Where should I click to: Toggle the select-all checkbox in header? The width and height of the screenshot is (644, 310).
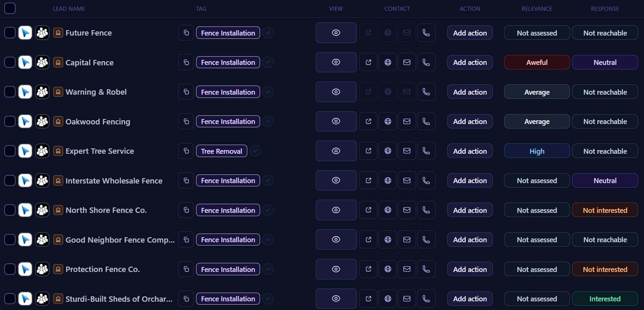pos(10,8)
